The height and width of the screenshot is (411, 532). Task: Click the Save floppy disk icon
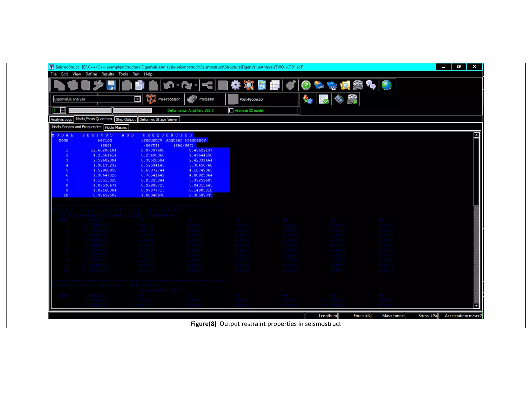click(x=111, y=85)
